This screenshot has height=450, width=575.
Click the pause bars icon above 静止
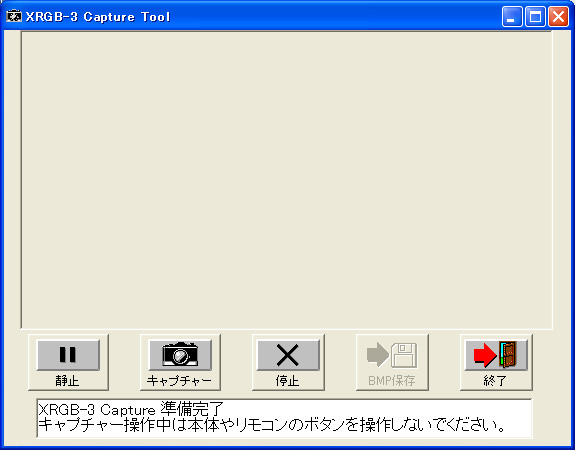(68, 355)
